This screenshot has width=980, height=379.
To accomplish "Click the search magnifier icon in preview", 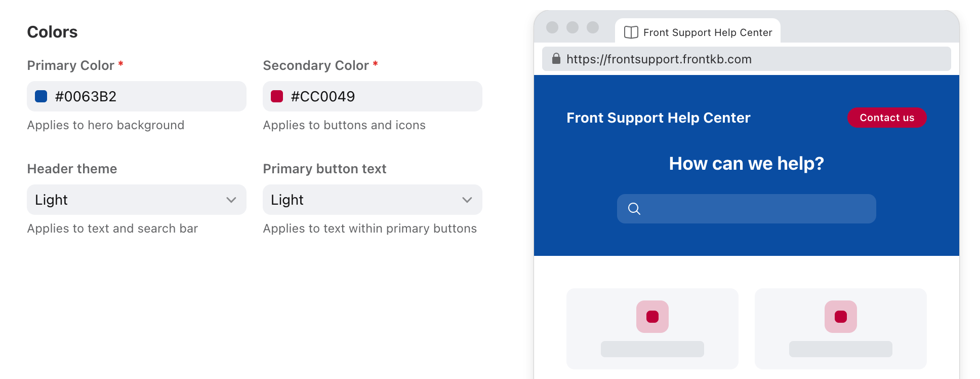I will [x=634, y=209].
